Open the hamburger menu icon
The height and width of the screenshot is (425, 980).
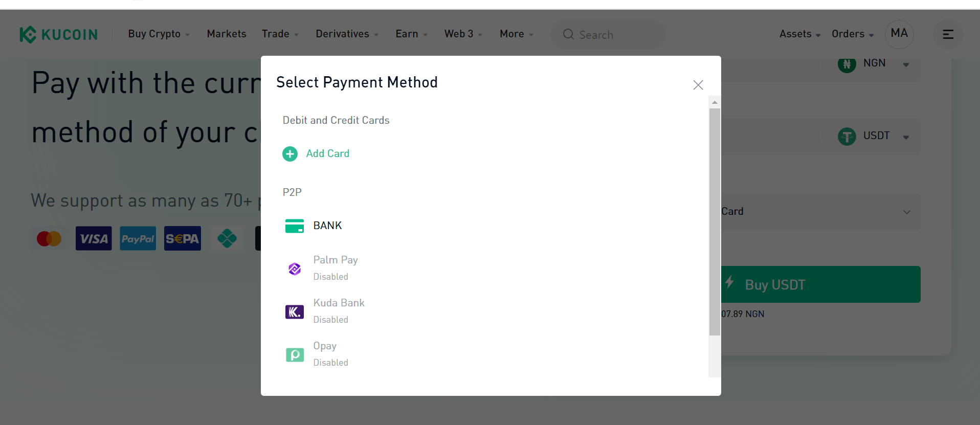click(948, 34)
